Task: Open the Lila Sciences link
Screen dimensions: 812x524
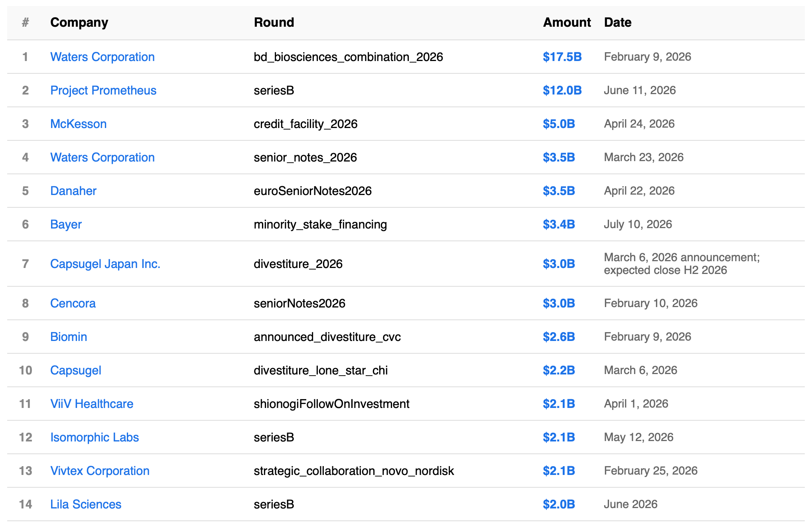Action: pos(86,504)
